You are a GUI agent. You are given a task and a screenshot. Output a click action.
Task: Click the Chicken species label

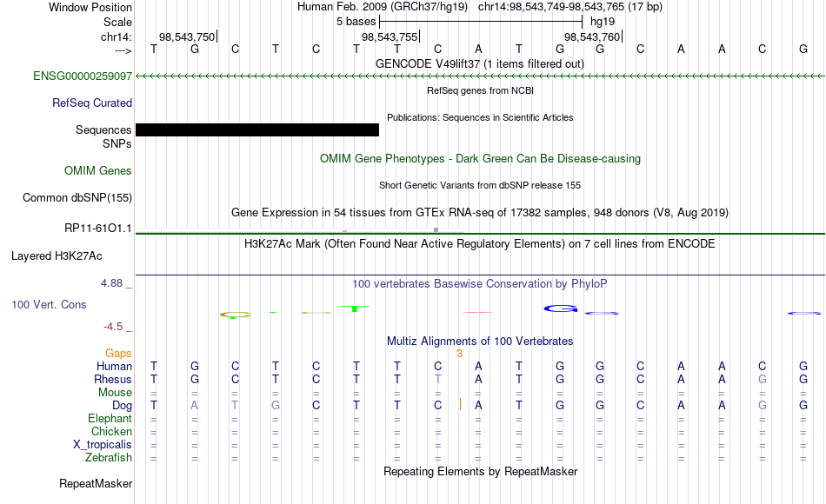pos(111,431)
